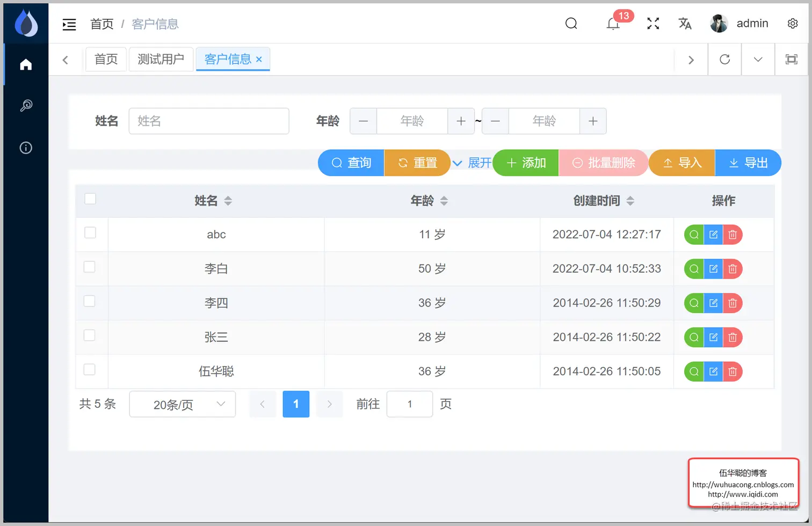Open the notification bell with 13 badge
812x526 pixels.
(x=613, y=24)
